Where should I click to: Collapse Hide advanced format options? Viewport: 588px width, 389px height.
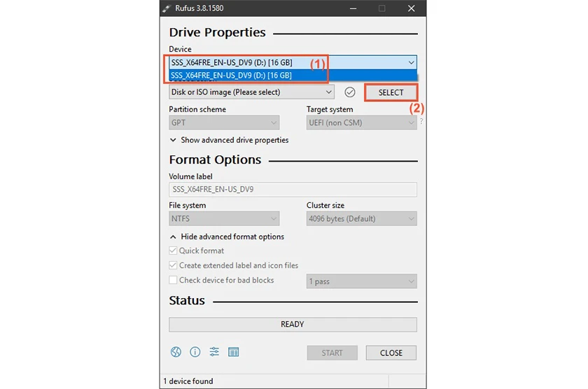[227, 236]
